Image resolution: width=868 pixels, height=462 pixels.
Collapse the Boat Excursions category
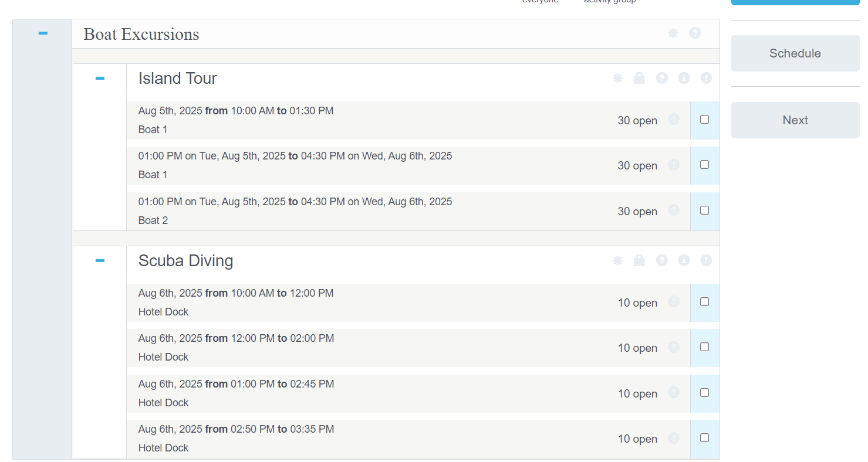pyautogui.click(x=43, y=33)
